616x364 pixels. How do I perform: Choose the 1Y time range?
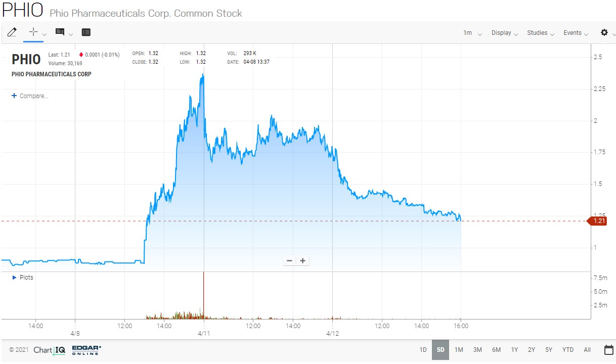point(514,350)
